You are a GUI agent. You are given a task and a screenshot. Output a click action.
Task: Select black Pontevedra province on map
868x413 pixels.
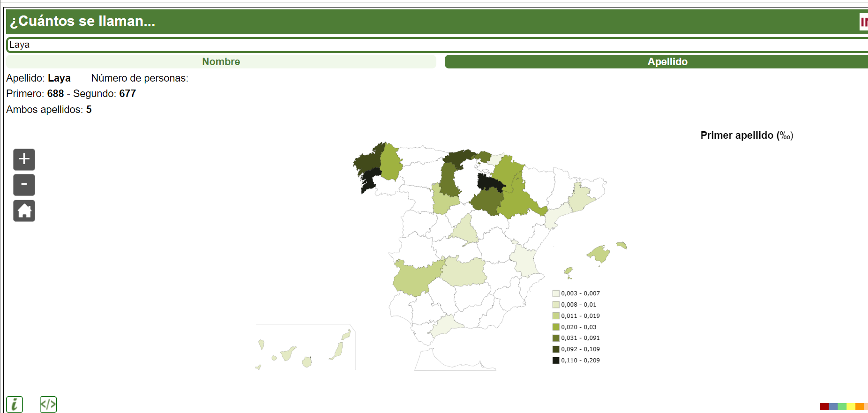point(370,180)
